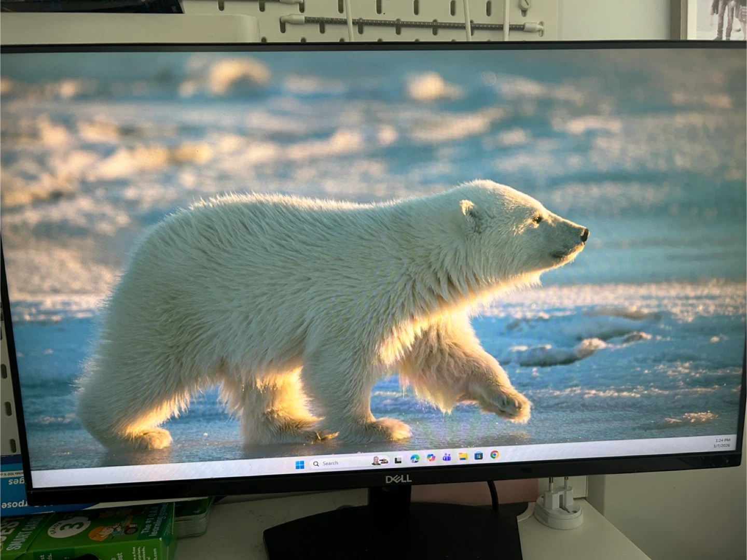
Task: Open the search highlight illustration in the search box
Action: (x=380, y=461)
